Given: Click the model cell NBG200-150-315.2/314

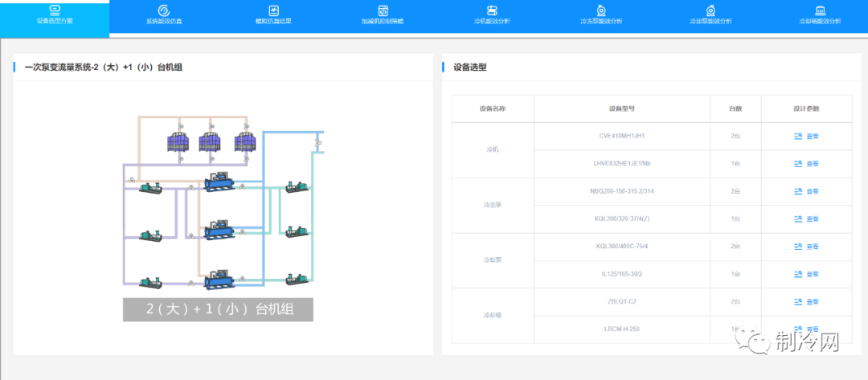Looking at the screenshot, I should pyautogui.click(x=622, y=191).
